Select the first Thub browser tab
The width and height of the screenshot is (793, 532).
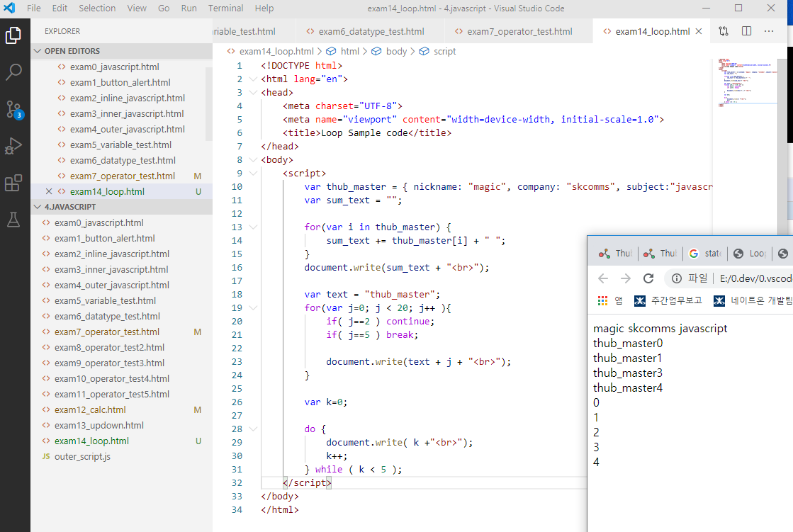615,254
